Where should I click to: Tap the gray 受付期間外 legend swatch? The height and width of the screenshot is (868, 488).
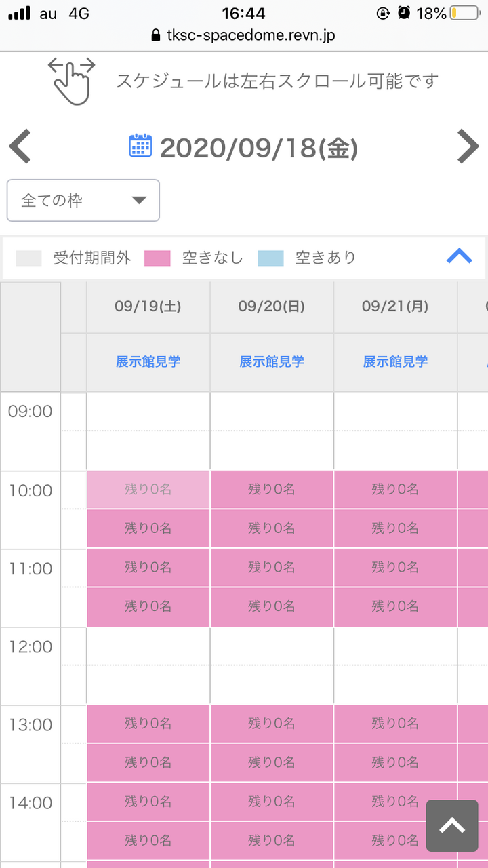pos(28,258)
